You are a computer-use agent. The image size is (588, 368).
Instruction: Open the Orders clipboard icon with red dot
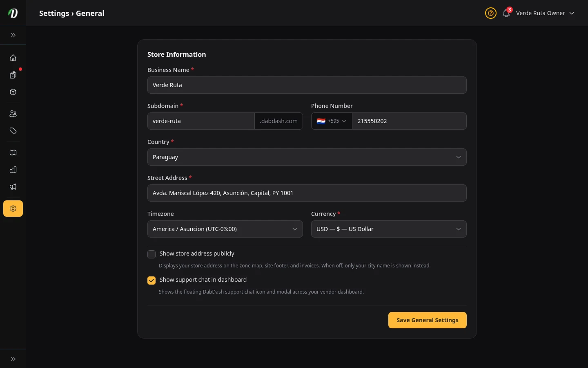(13, 75)
